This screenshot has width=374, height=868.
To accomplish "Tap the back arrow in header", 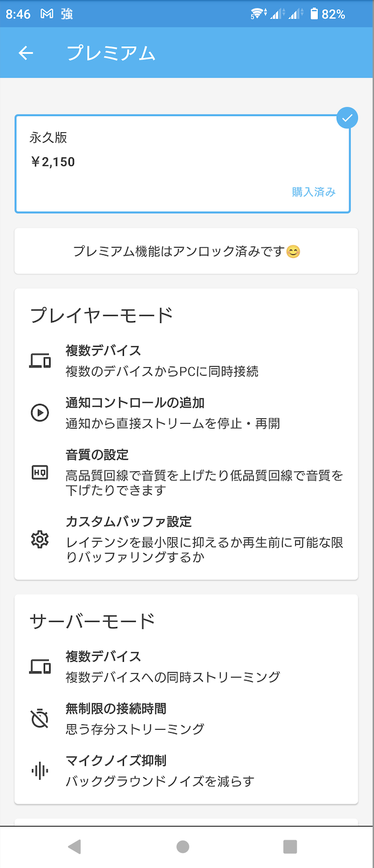I will (x=26, y=53).
